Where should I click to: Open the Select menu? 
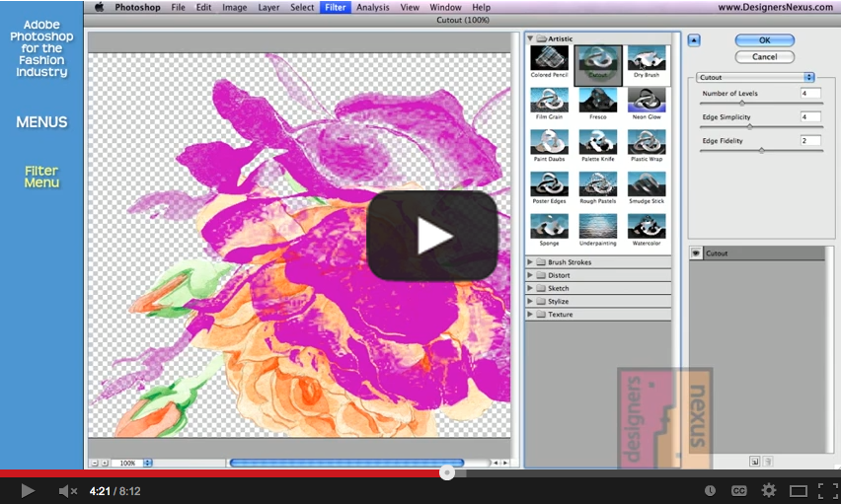[x=302, y=7]
